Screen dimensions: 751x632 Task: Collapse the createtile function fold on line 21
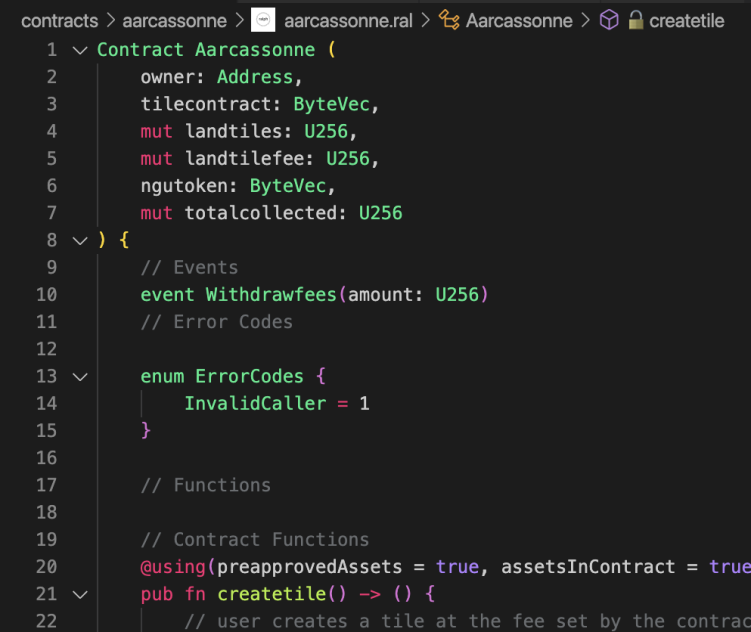coord(80,594)
